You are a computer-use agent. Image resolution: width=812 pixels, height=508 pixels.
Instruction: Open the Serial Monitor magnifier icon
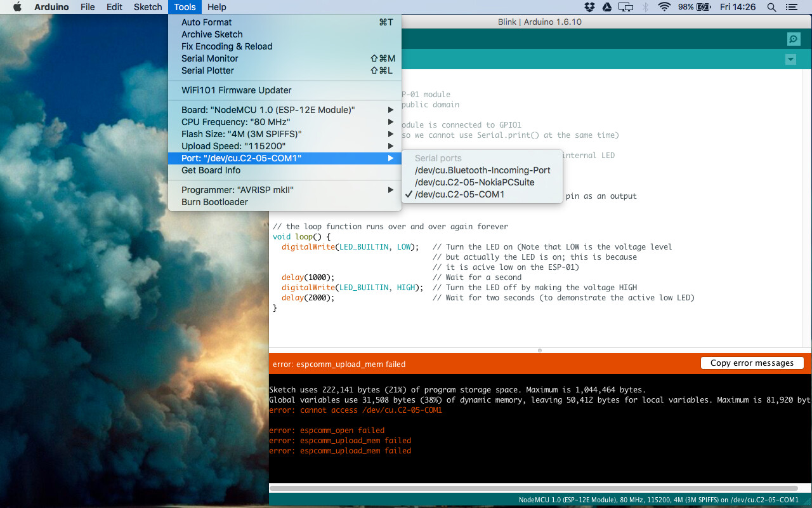(793, 39)
